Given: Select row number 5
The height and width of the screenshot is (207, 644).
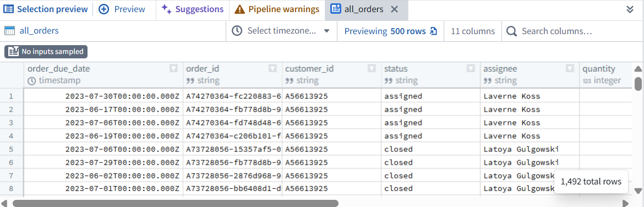Looking at the screenshot, I should (x=12, y=149).
